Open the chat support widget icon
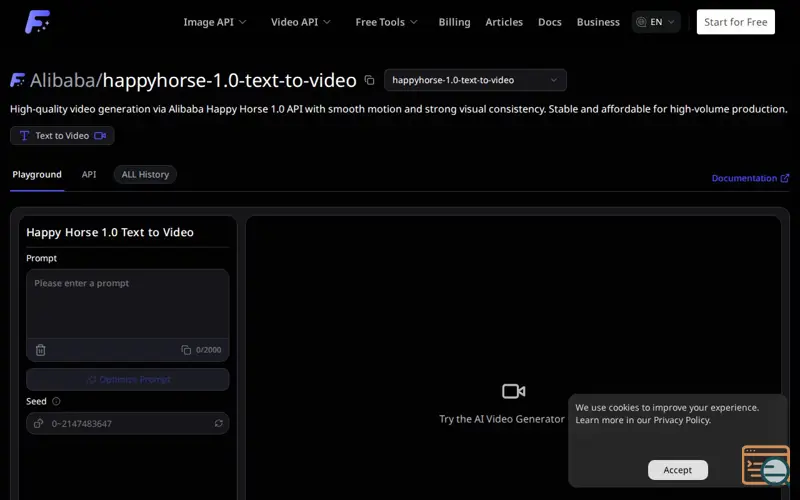Screen dimensions: 800x500 [766, 465]
